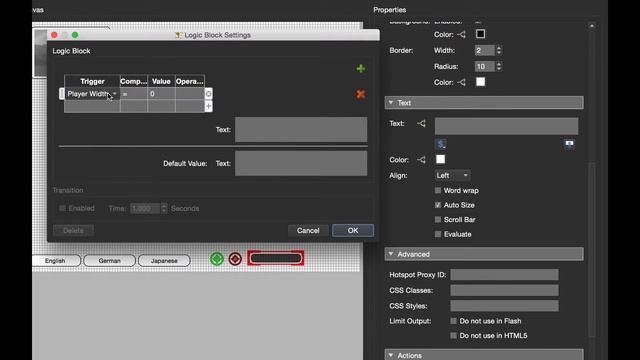Open the Player Width trigger dropdown
The width and height of the screenshot is (640, 360).
[x=92, y=94]
